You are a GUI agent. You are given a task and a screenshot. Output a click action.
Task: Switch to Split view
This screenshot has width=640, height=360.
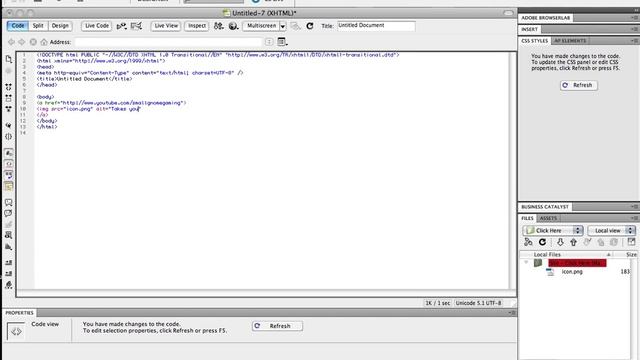point(38,26)
